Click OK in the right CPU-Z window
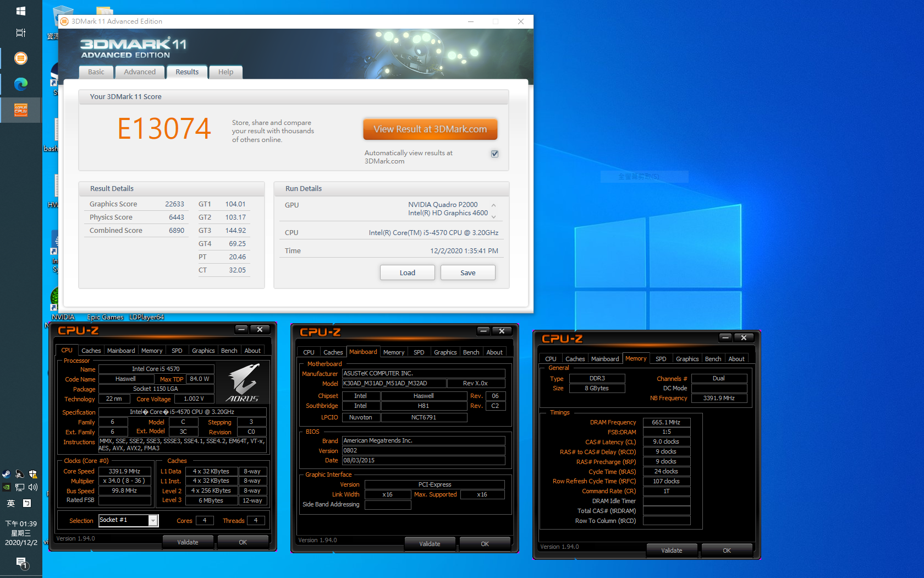The width and height of the screenshot is (924, 578). click(x=727, y=550)
